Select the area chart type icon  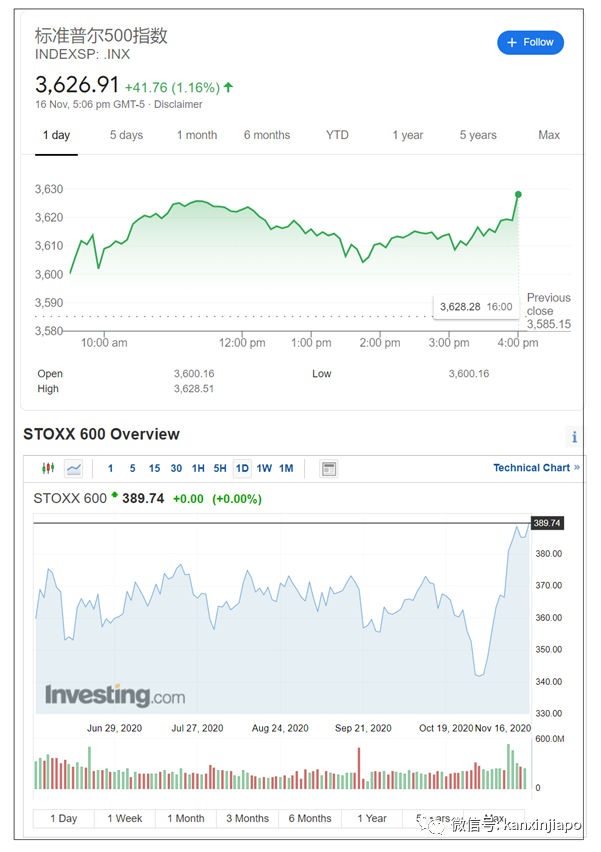click(74, 468)
